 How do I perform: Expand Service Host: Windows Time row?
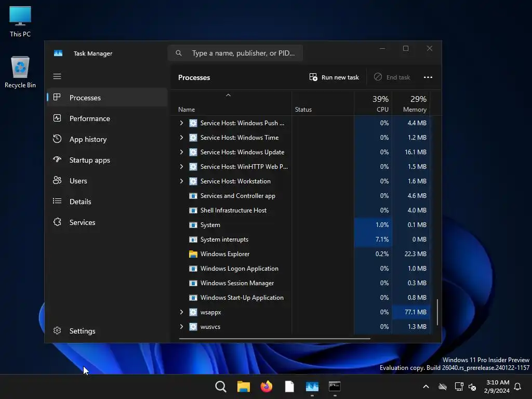pyautogui.click(x=181, y=137)
